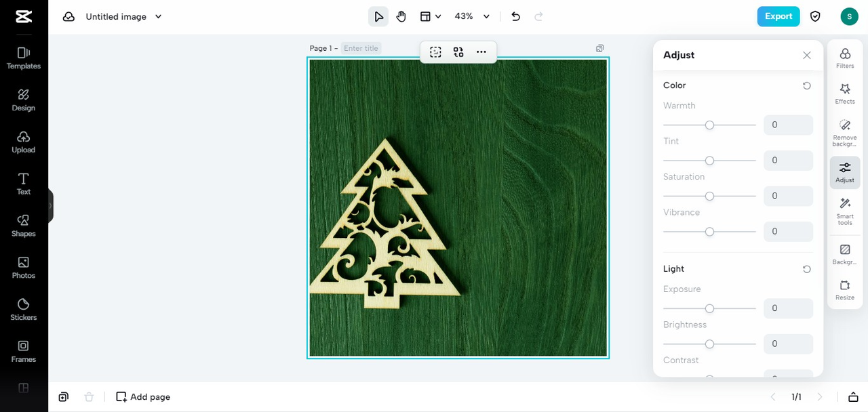Click the Exposure slider handle
Viewport: 868px width, 412px height.
[x=709, y=308]
